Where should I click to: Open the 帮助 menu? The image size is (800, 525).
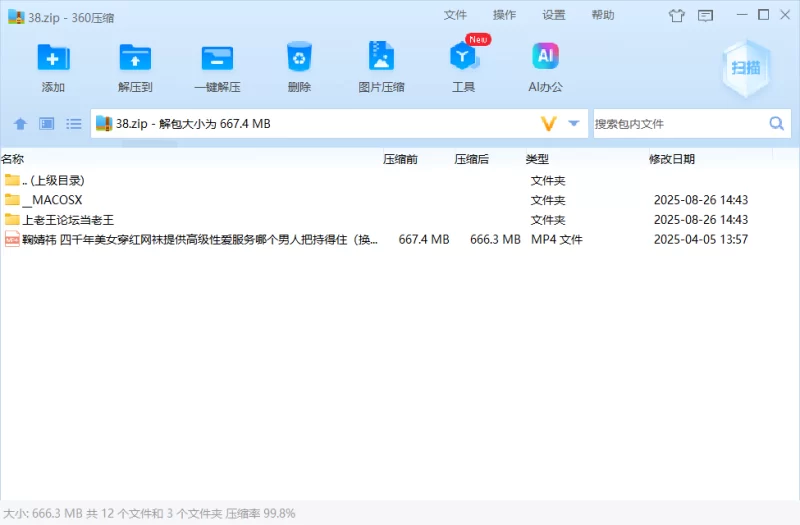tap(603, 15)
